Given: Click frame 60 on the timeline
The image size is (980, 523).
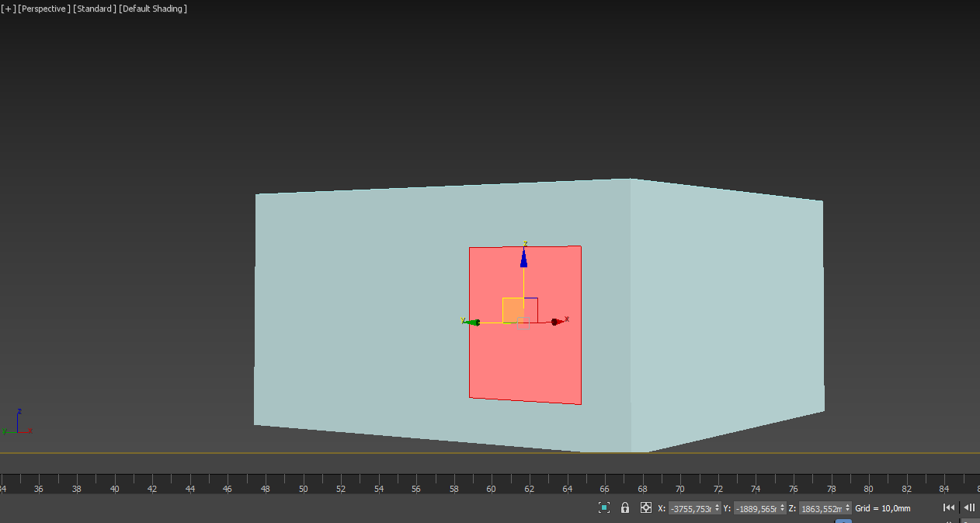Looking at the screenshot, I should click(492, 482).
